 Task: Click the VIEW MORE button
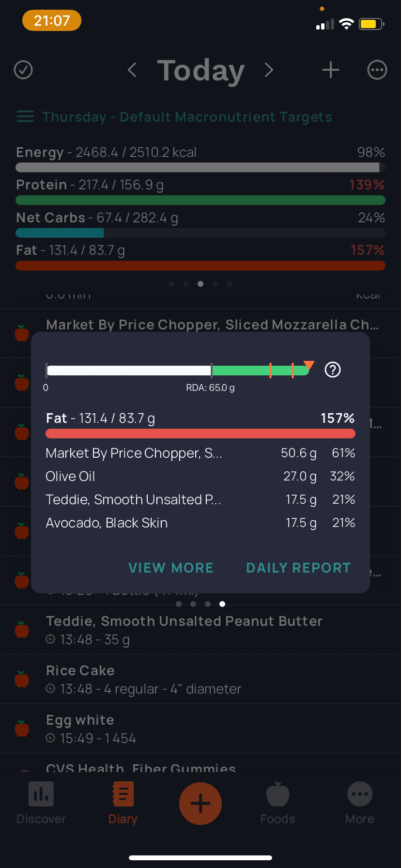click(171, 568)
